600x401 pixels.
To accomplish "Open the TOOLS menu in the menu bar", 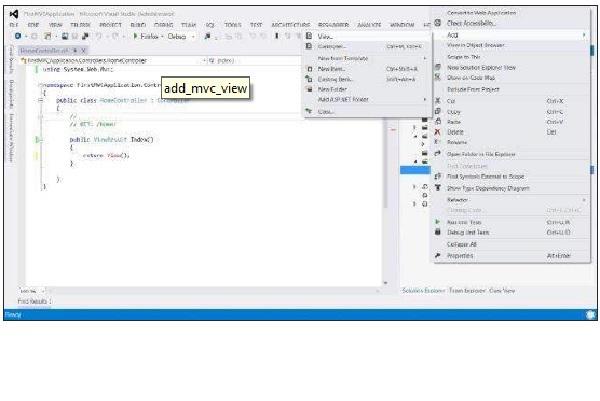I will pos(232,23).
